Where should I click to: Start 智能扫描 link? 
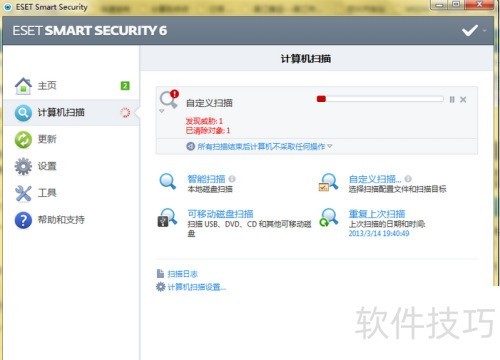pos(207,179)
